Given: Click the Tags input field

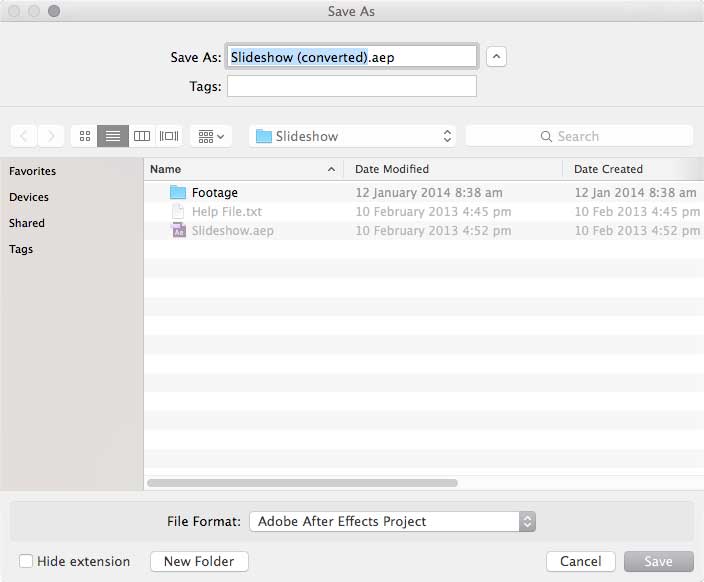Looking at the screenshot, I should click(x=352, y=86).
